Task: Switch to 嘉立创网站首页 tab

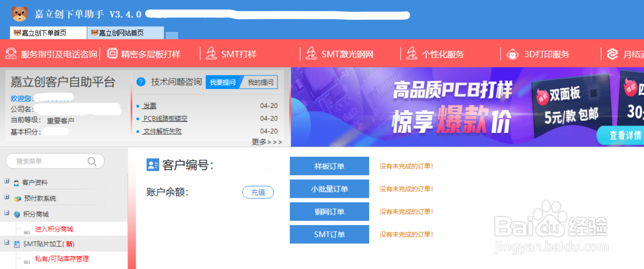Action: pyautogui.click(x=126, y=33)
